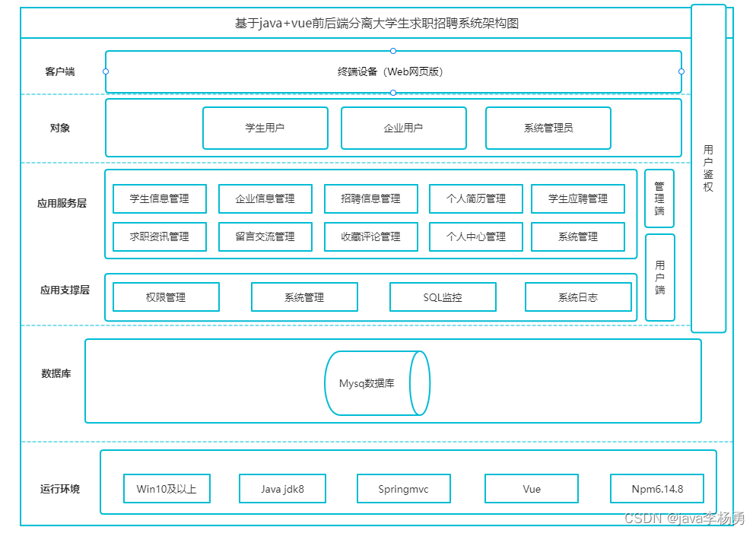This screenshot has height=533, width=756.
Task: Select the Npm6.14.8 box
Action: (x=657, y=489)
